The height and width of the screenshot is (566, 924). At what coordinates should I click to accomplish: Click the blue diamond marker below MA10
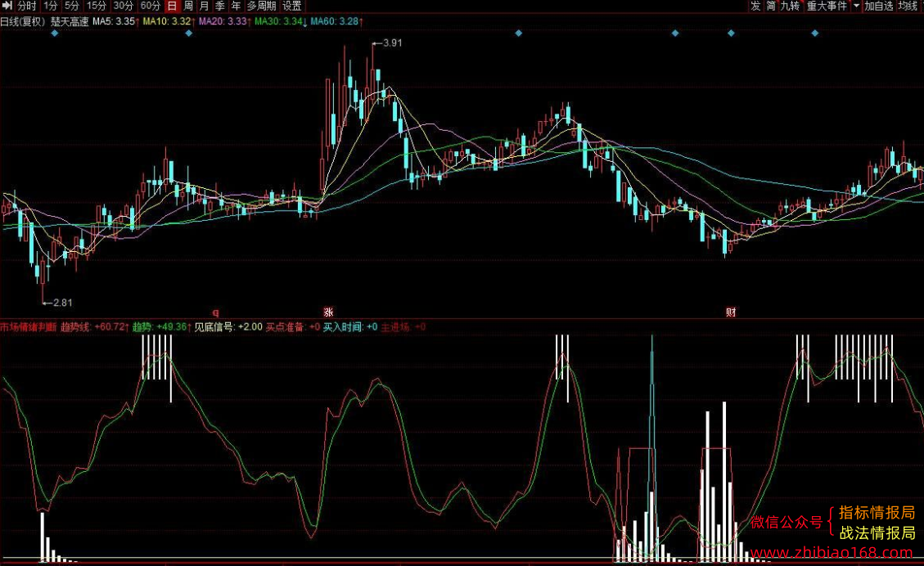coord(188,34)
